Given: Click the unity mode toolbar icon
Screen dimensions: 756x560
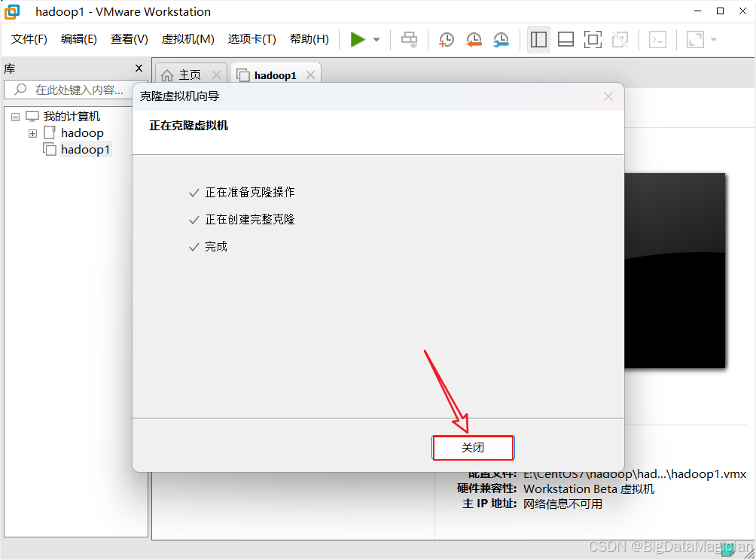Looking at the screenshot, I should (x=620, y=40).
